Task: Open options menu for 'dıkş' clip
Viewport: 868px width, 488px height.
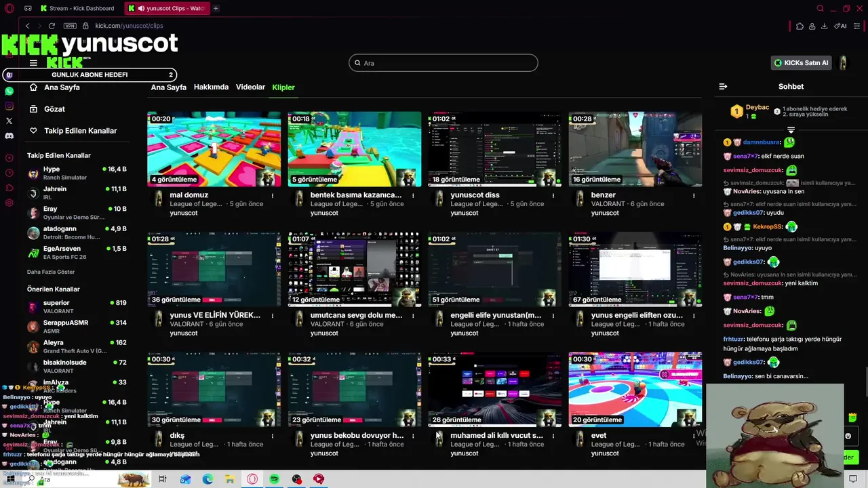Action: [273, 435]
